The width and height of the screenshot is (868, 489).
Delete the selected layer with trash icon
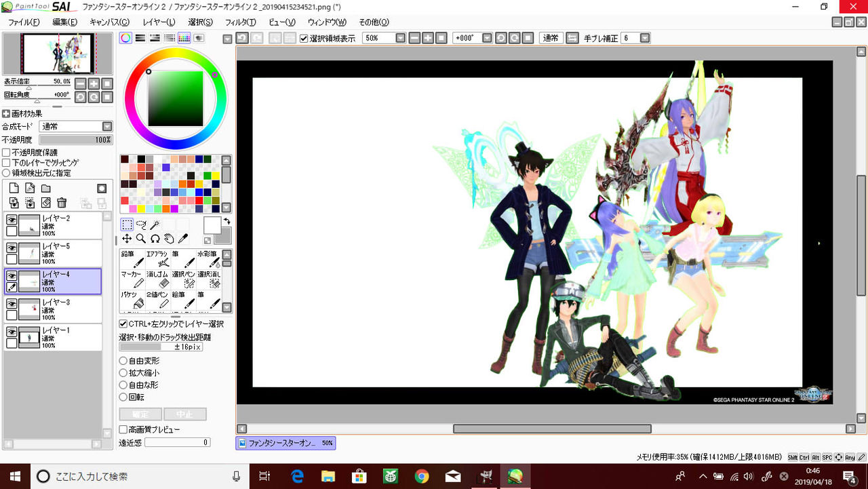[62, 203]
